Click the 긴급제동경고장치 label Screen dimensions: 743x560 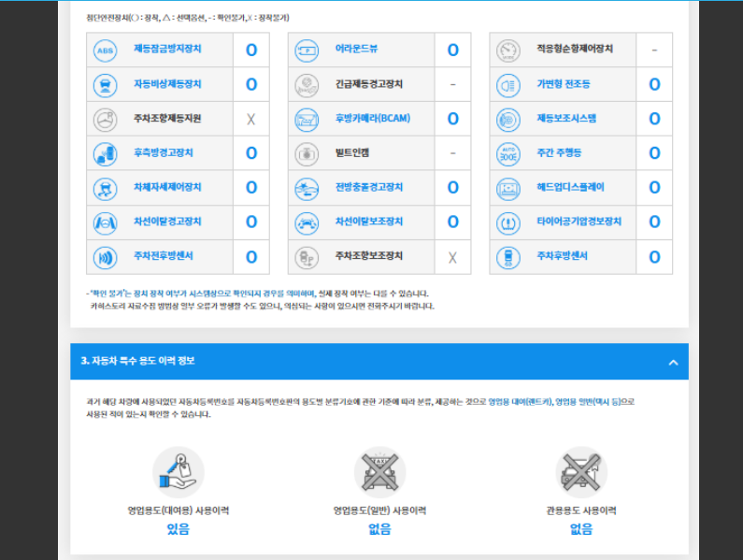368,84
